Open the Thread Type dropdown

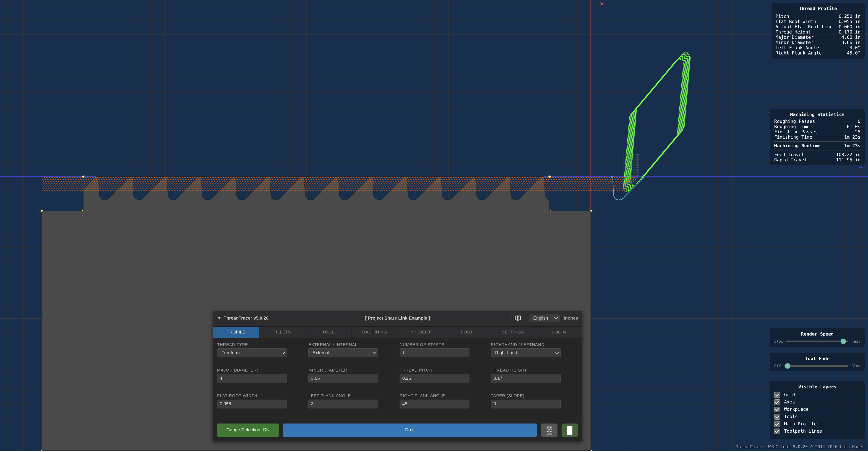(x=252, y=353)
